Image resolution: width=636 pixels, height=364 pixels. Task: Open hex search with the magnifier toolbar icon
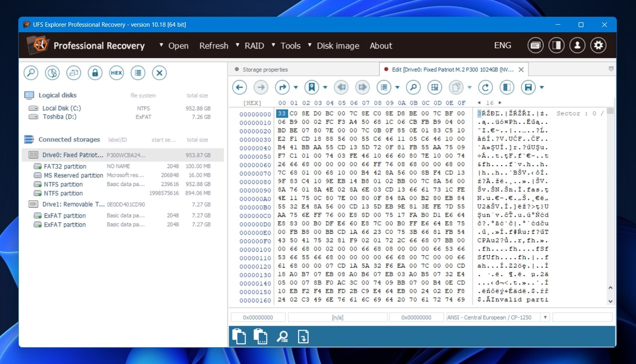413,87
